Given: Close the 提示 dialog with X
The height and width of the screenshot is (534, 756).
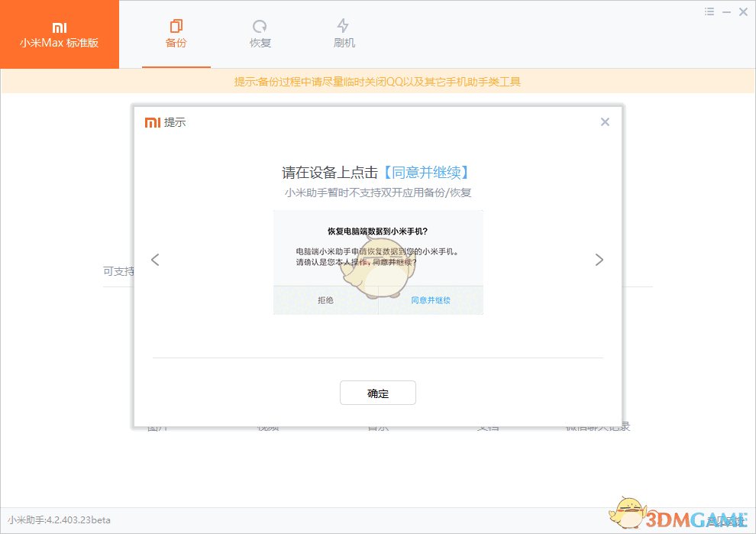Looking at the screenshot, I should tap(605, 122).
